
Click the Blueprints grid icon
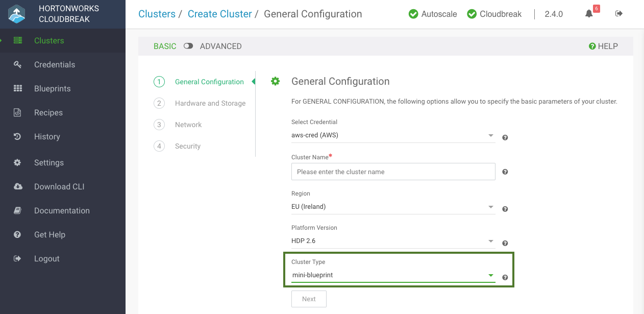(x=18, y=88)
